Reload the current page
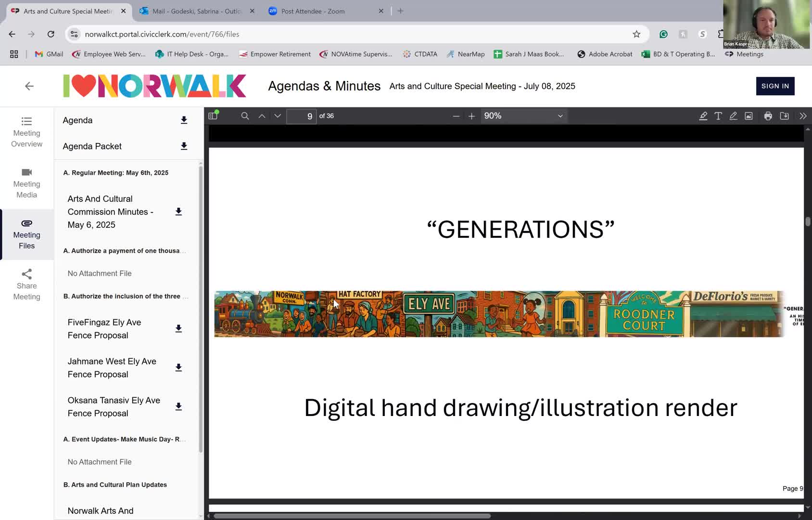The width and height of the screenshot is (812, 520). (x=51, y=34)
